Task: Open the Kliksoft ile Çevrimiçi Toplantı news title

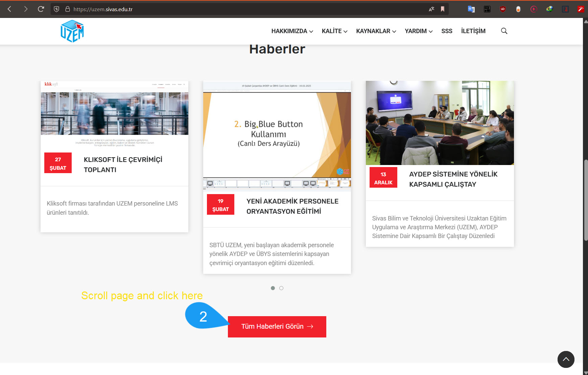Action: tap(123, 165)
